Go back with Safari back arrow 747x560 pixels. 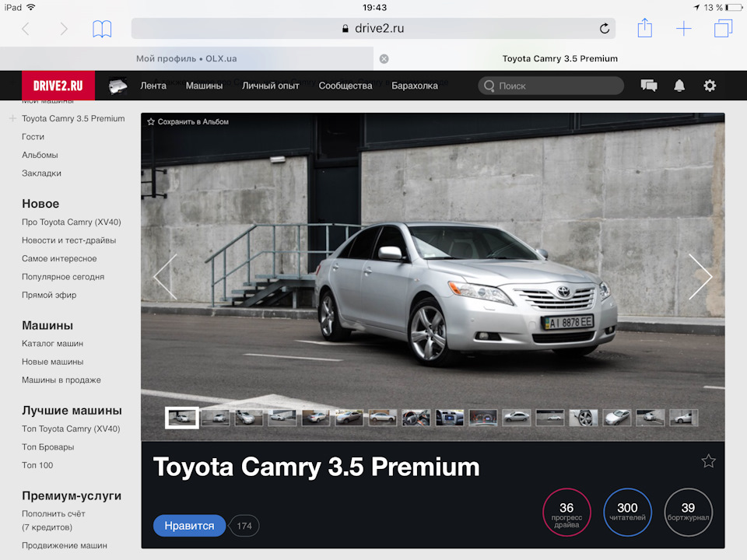26,29
